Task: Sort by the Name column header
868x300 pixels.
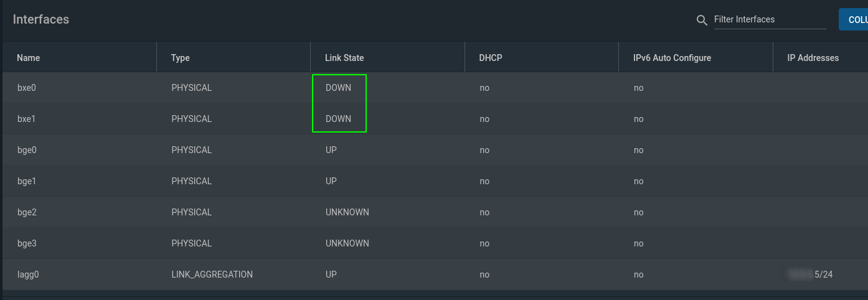Action: (x=29, y=58)
